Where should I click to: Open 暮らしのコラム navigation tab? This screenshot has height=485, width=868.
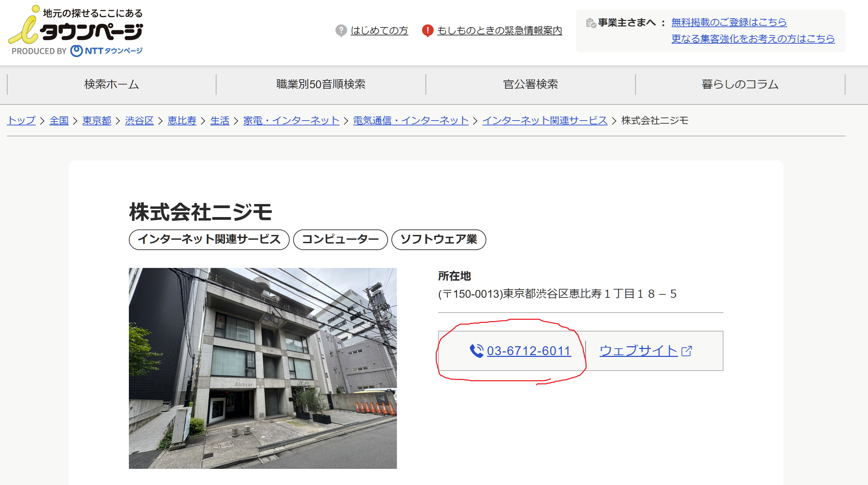740,84
